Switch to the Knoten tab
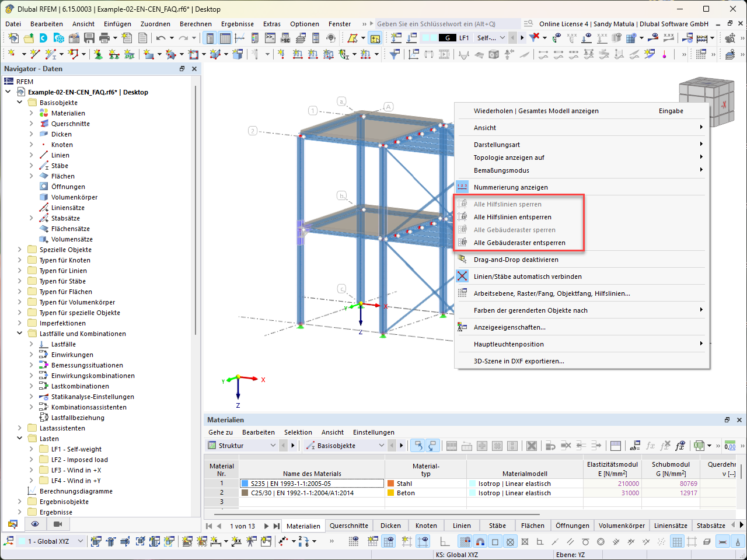 pyautogui.click(x=426, y=526)
